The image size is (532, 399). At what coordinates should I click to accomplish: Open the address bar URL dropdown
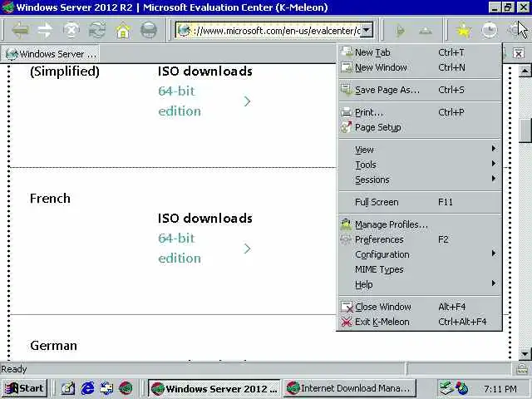click(x=367, y=30)
